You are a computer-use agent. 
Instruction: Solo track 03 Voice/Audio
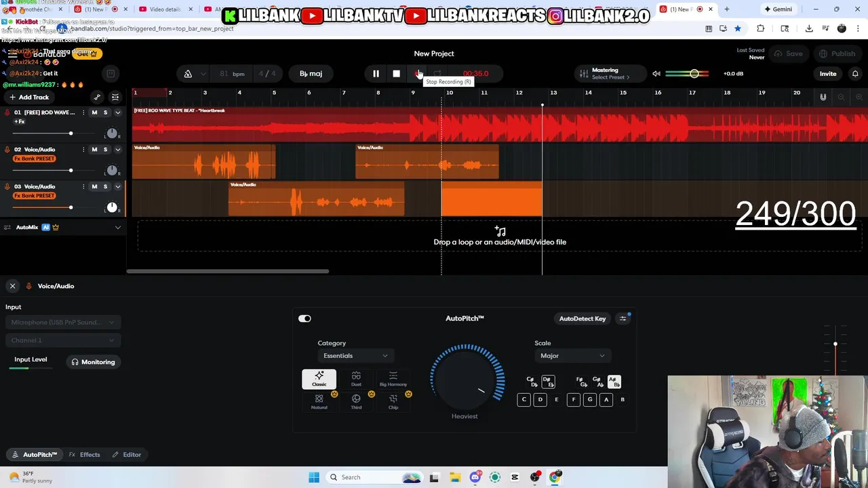point(105,186)
